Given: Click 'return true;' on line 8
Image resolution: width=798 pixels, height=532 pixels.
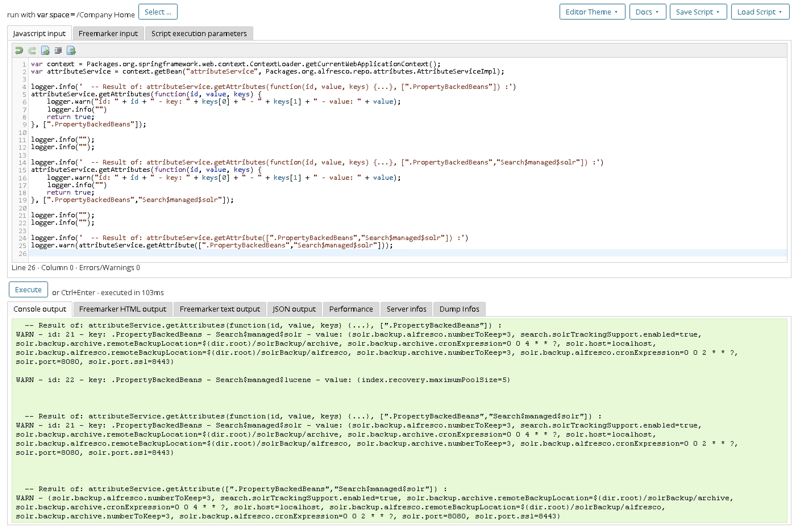Looking at the screenshot, I should click(x=70, y=117).
